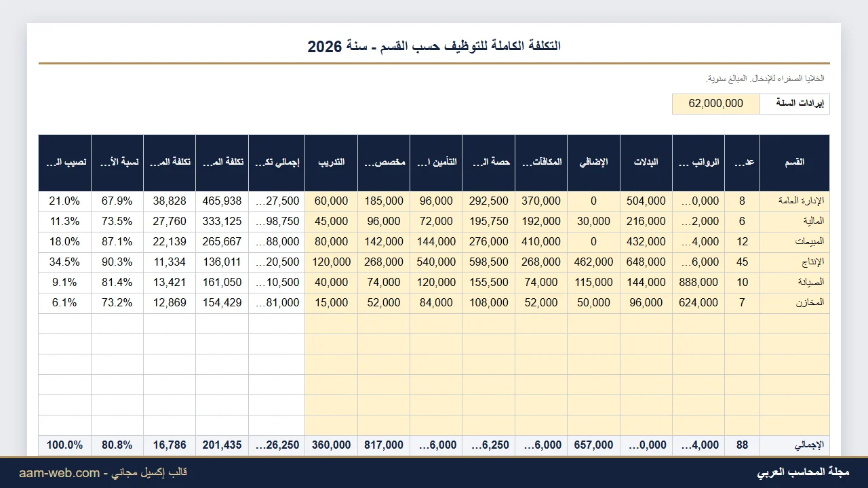Select training cost cell 120,000
Image resolution: width=868 pixels, height=488 pixels.
point(331,262)
